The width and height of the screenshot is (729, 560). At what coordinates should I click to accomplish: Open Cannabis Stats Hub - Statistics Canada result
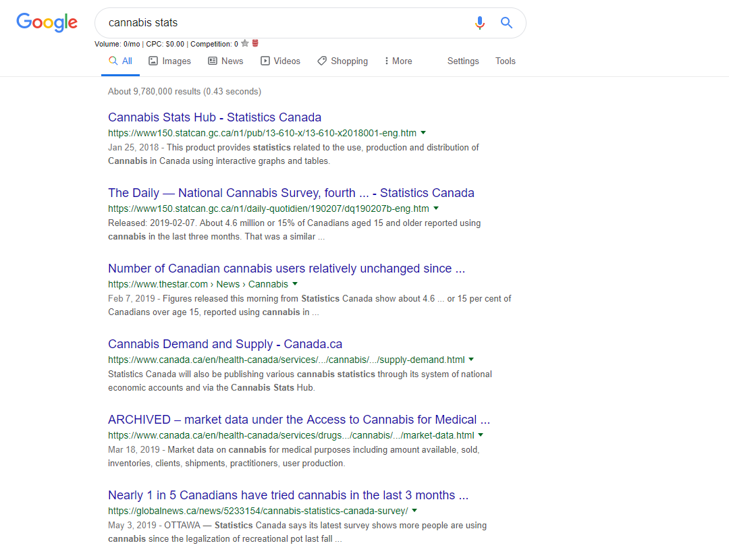pos(215,117)
